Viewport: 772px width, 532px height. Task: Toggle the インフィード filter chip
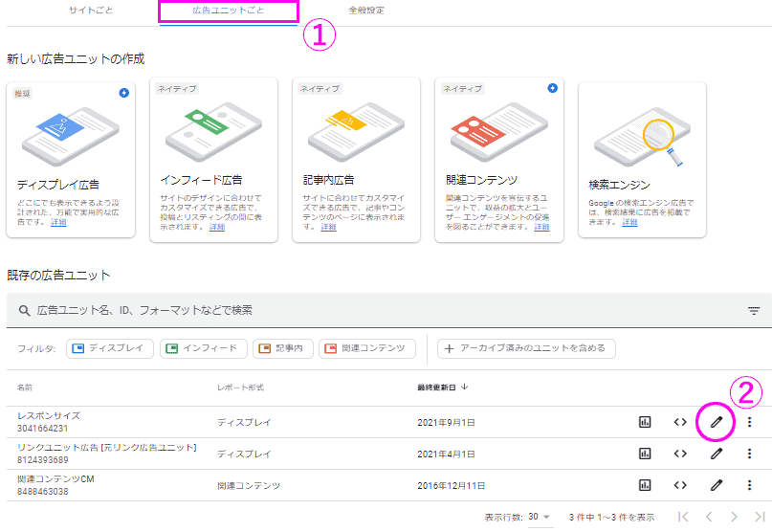pyautogui.click(x=204, y=348)
